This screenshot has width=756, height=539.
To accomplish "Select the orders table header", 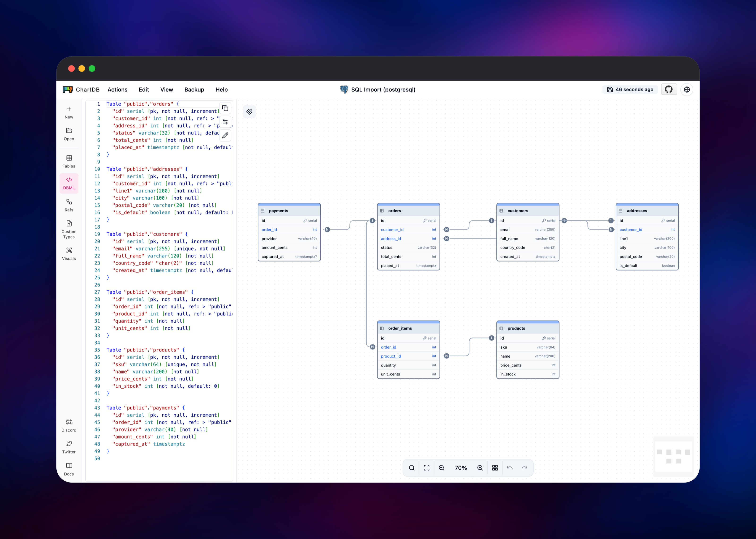I will (408, 210).
